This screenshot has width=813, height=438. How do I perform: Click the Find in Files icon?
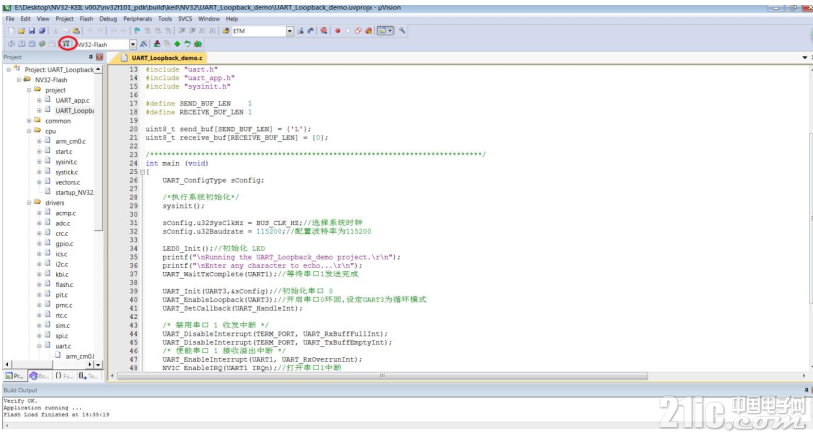(226, 31)
